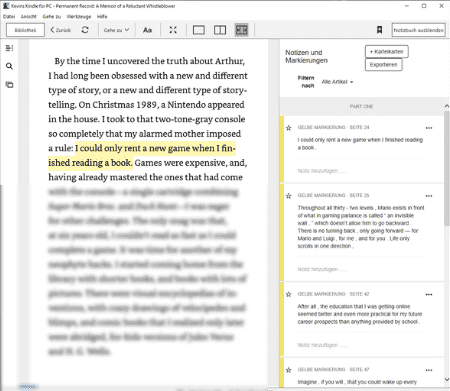Click the reading progress indicator at bottom left
Screen dimensions: 450x391
tap(28, 387)
